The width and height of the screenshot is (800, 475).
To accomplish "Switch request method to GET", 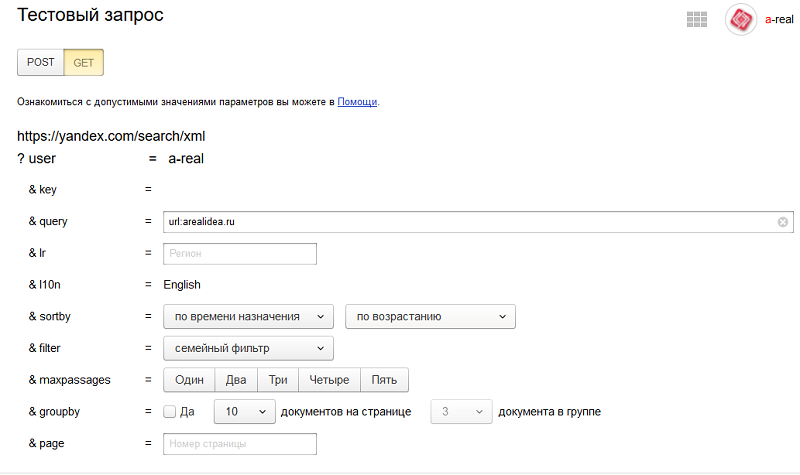I will click(84, 62).
